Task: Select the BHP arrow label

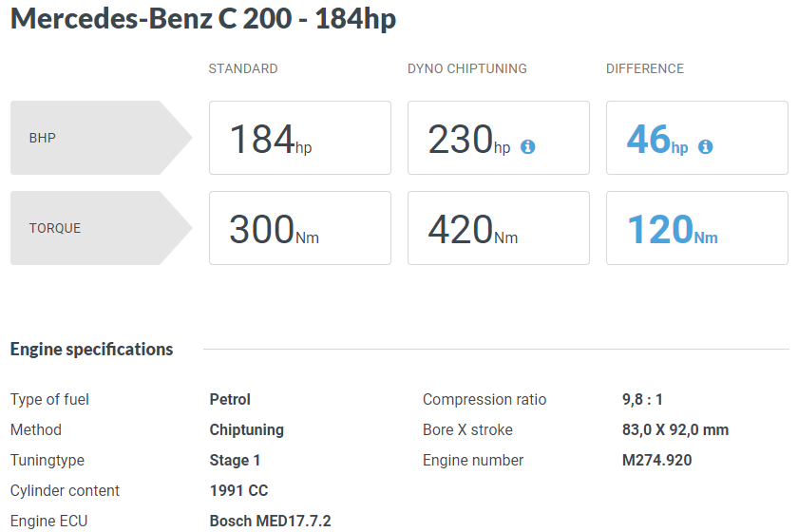Action: coord(101,138)
